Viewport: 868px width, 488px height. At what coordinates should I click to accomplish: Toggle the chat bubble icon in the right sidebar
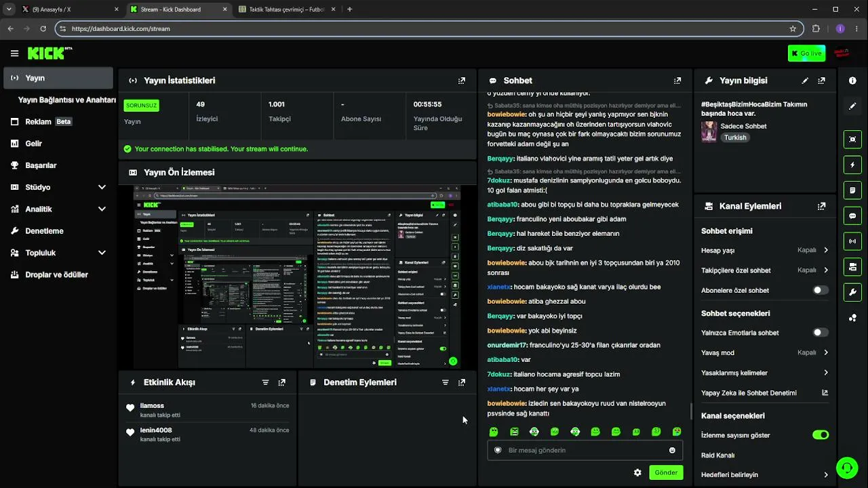pos(852,216)
